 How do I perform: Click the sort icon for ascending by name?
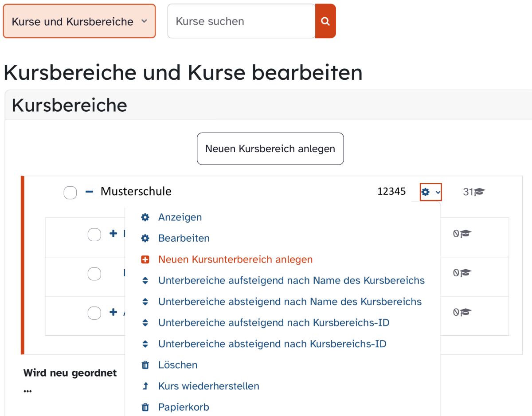point(145,281)
